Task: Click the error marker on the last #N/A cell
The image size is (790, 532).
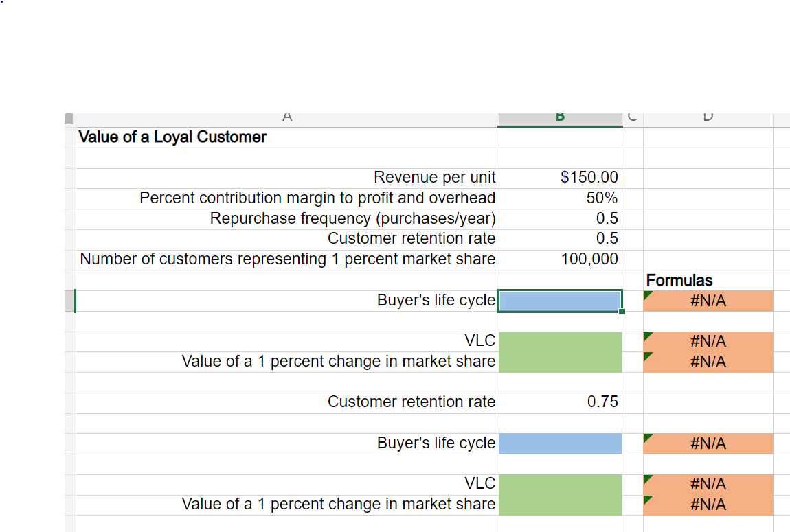Action: pyautogui.click(x=646, y=500)
